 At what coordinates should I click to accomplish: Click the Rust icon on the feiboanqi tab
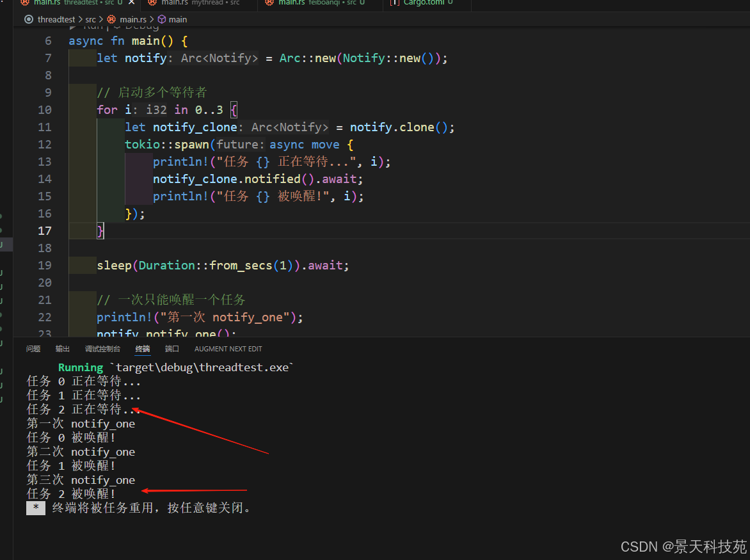click(269, 3)
